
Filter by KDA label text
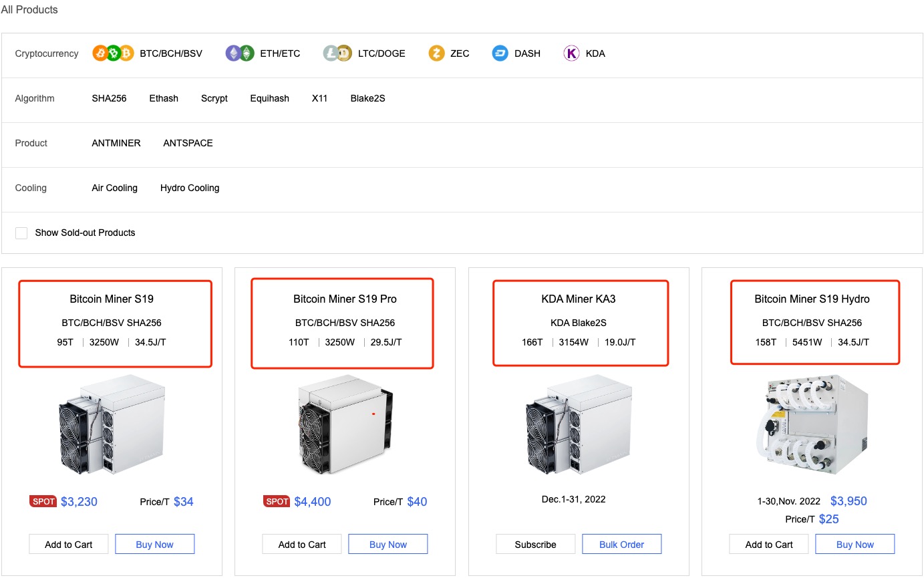coord(595,53)
